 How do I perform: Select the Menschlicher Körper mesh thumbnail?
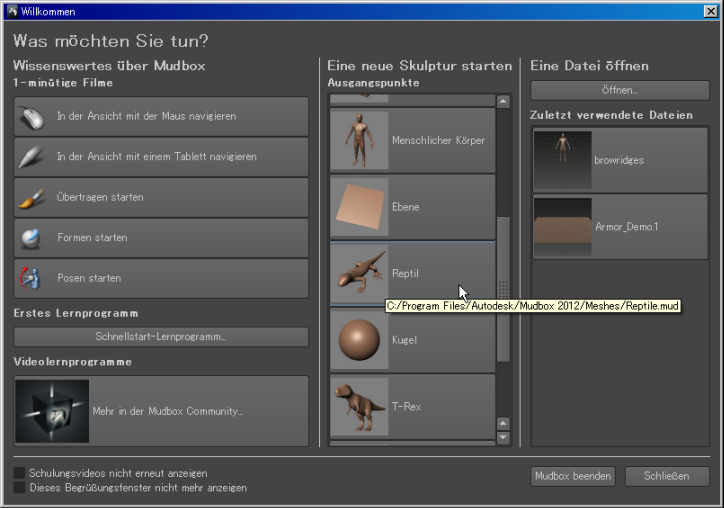pyautogui.click(x=360, y=140)
